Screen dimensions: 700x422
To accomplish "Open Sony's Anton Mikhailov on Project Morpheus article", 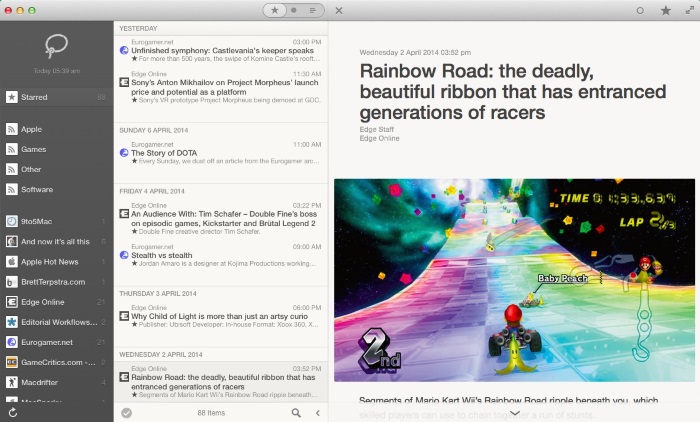I will pyautogui.click(x=221, y=87).
